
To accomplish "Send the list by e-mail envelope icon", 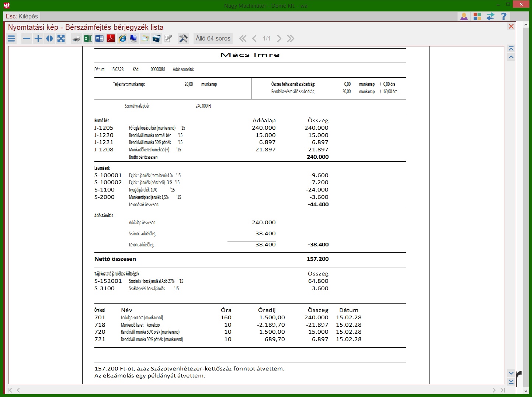I will (145, 38).
